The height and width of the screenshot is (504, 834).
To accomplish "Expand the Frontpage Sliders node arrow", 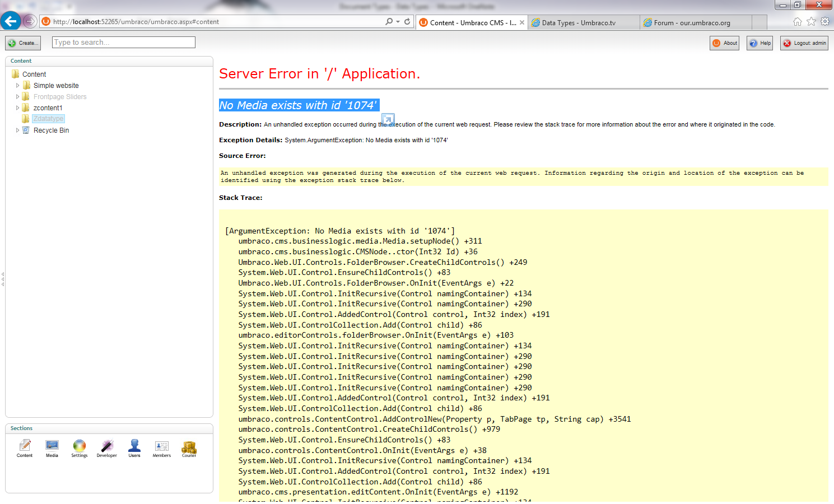I will pyautogui.click(x=17, y=97).
